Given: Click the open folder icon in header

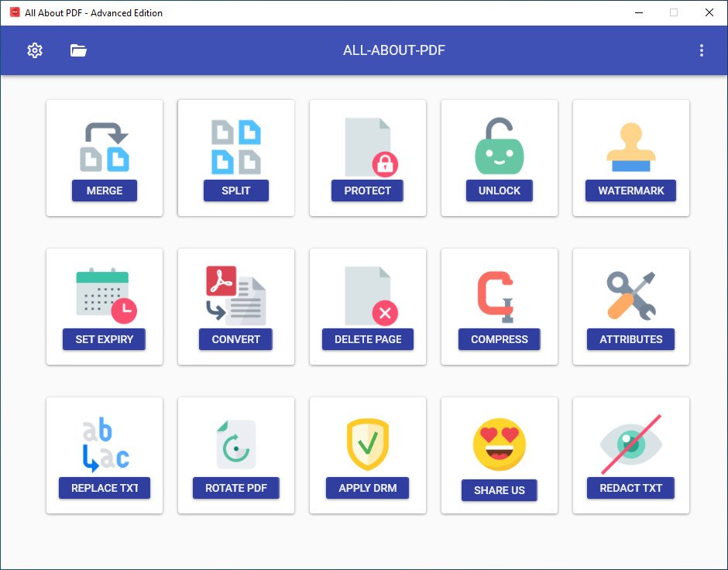Looking at the screenshot, I should (78, 50).
